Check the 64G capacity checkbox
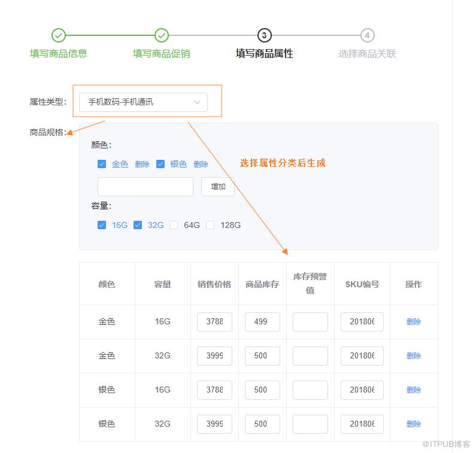 pos(174,225)
